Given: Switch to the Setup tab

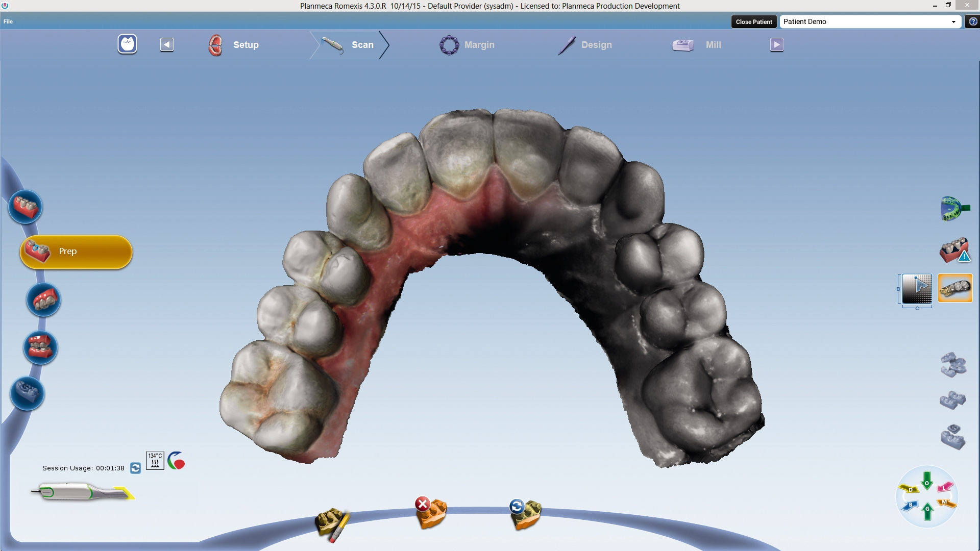Looking at the screenshot, I should tap(234, 45).
